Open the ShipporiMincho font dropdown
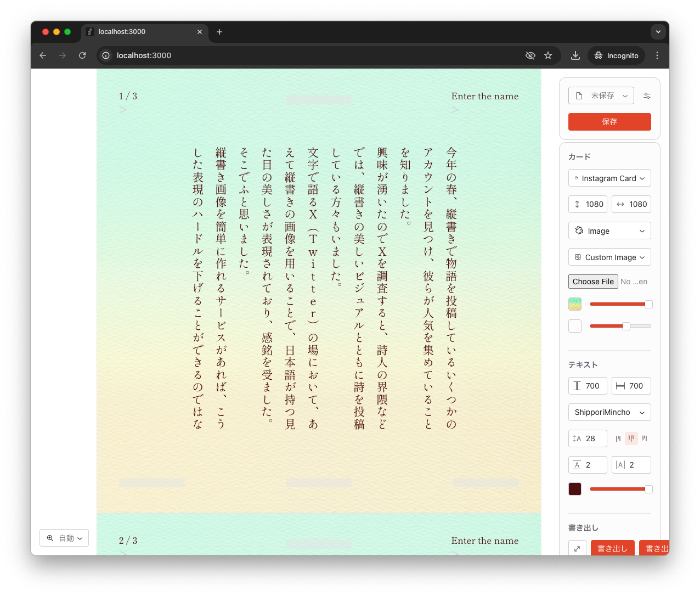 pos(609,412)
